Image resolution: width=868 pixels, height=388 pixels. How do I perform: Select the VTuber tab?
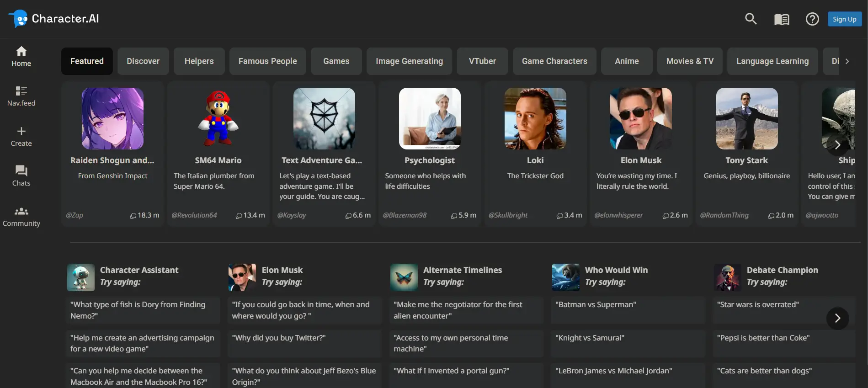482,61
